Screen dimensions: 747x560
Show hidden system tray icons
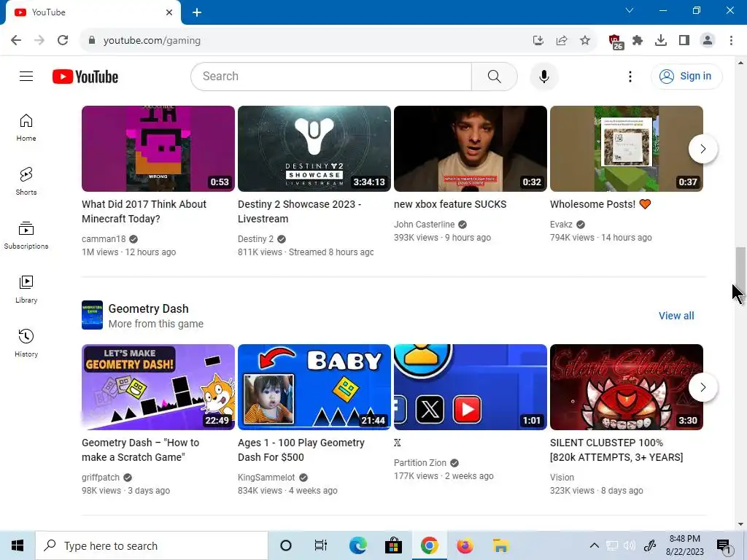[594, 545]
